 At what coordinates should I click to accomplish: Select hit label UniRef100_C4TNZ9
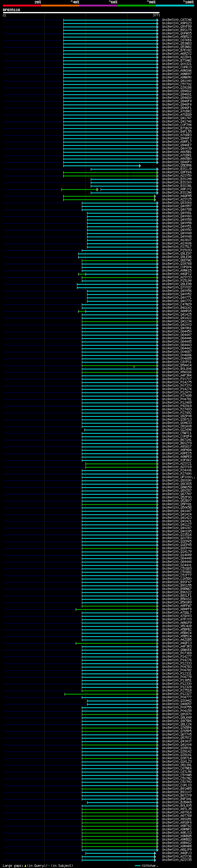coord(176,304)
